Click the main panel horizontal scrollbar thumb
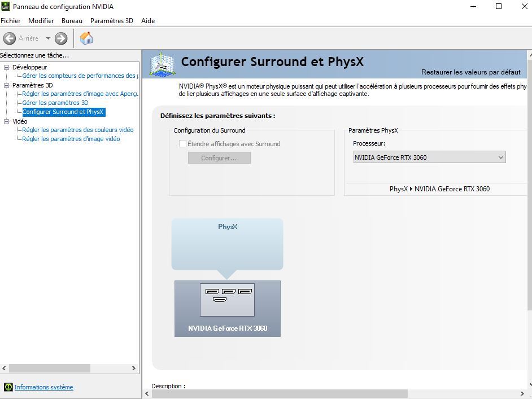 click(x=280, y=393)
